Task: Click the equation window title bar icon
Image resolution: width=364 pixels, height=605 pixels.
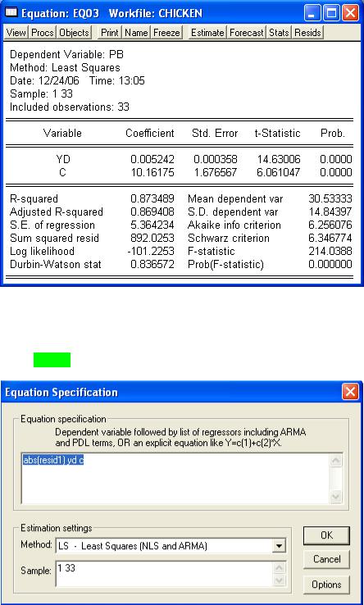Action: (x=11, y=13)
